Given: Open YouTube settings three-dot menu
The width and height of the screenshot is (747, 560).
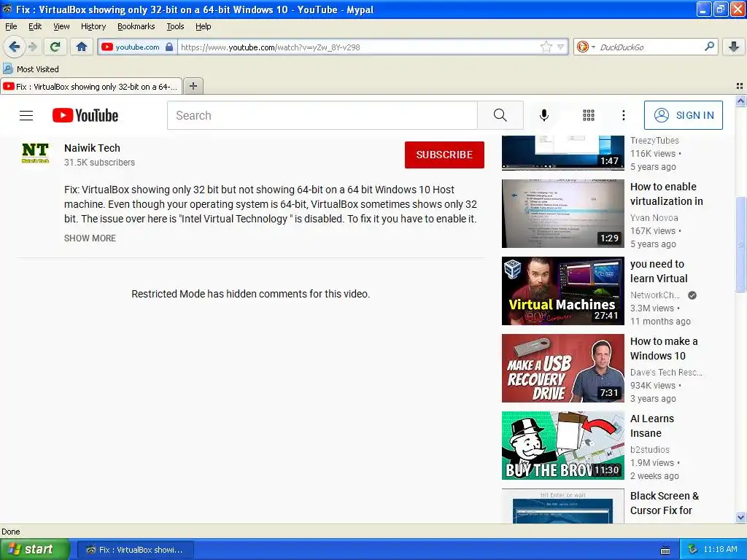Looking at the screenshot, I should pos(624,115).
